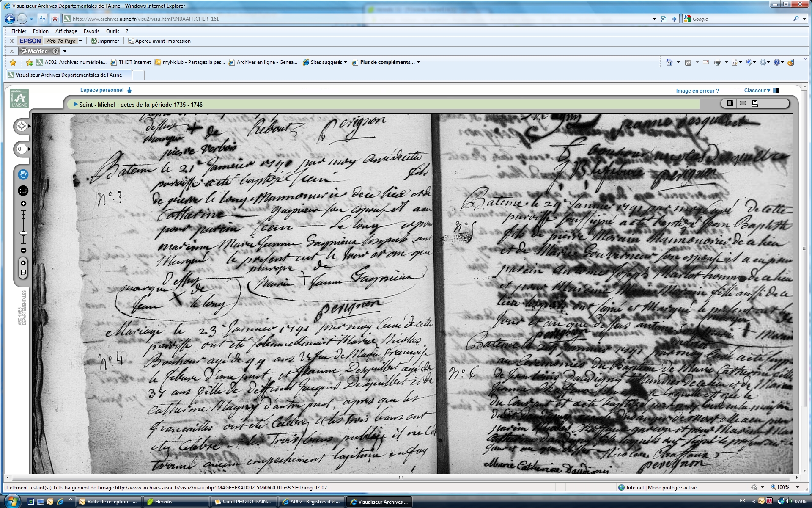Click the viewer print icon
This screenshot has height=508, width=812.
[x=755, y=103]
